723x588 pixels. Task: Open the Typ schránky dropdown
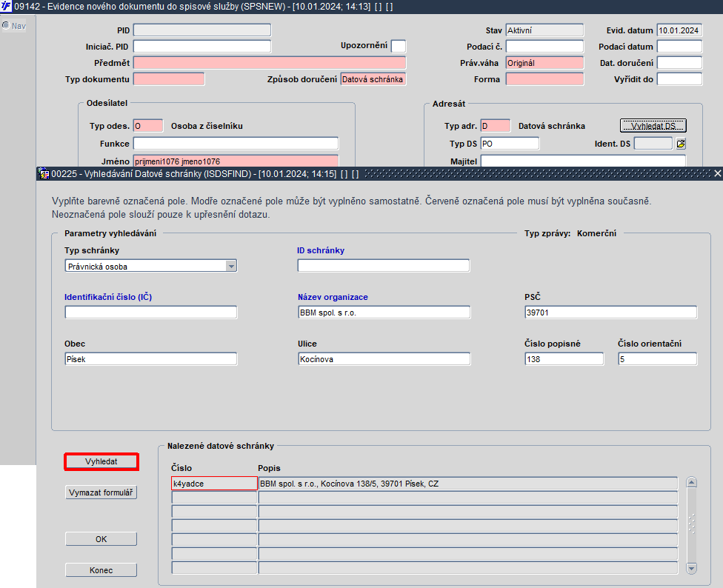[231, 266]
